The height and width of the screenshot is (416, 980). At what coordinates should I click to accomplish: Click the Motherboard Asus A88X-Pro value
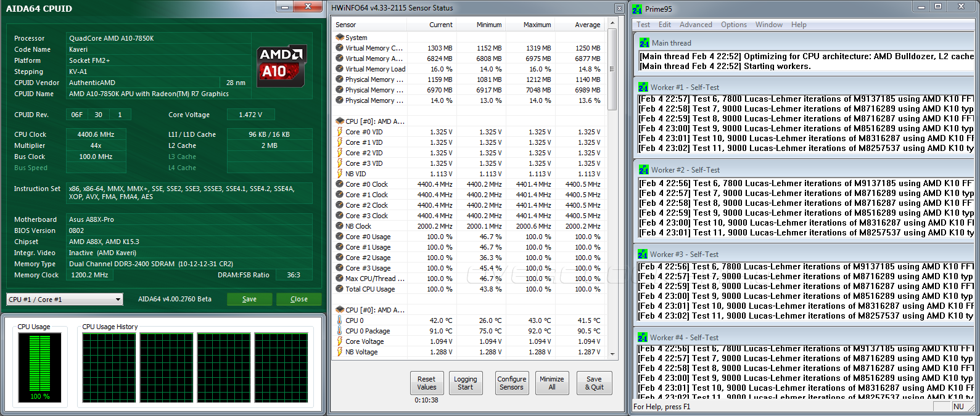[189, 219]
